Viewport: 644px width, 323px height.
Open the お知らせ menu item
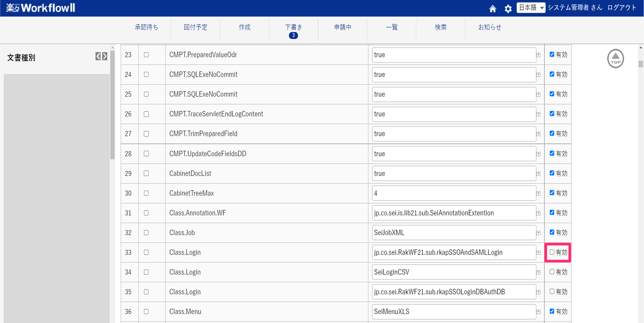489,27
